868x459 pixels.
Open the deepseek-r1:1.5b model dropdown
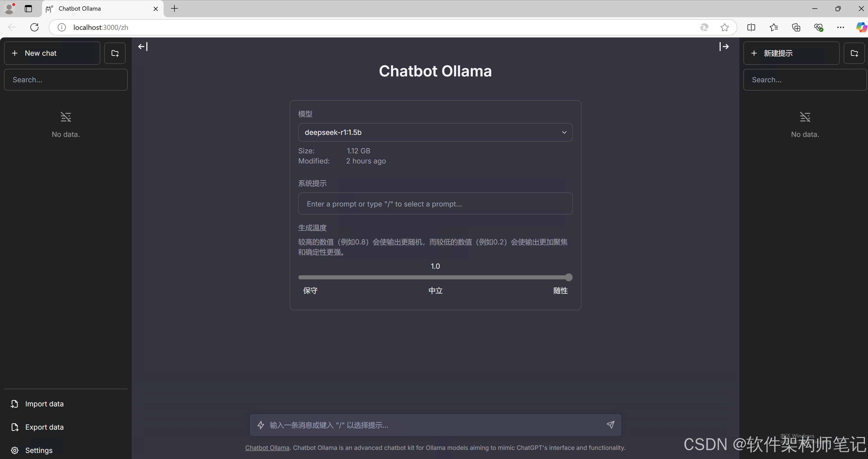pyautogui.click(x=435, y=132)
